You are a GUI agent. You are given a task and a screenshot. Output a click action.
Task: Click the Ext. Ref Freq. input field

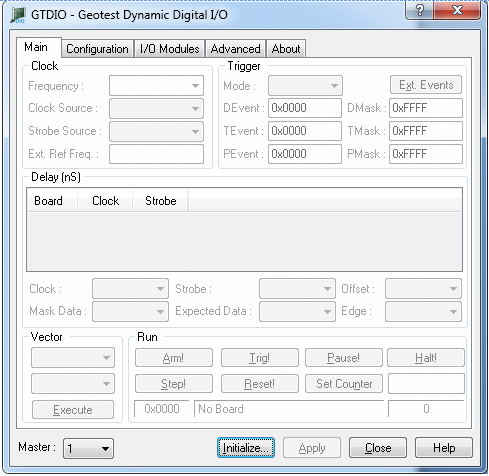(x=156, y=154)
